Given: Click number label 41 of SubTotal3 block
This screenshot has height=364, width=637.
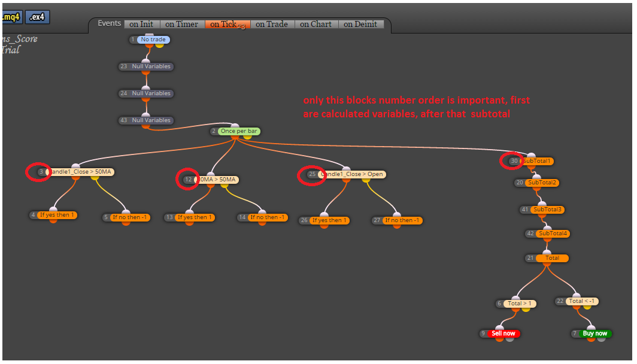Looking at the screenshot, I should 525,210.
